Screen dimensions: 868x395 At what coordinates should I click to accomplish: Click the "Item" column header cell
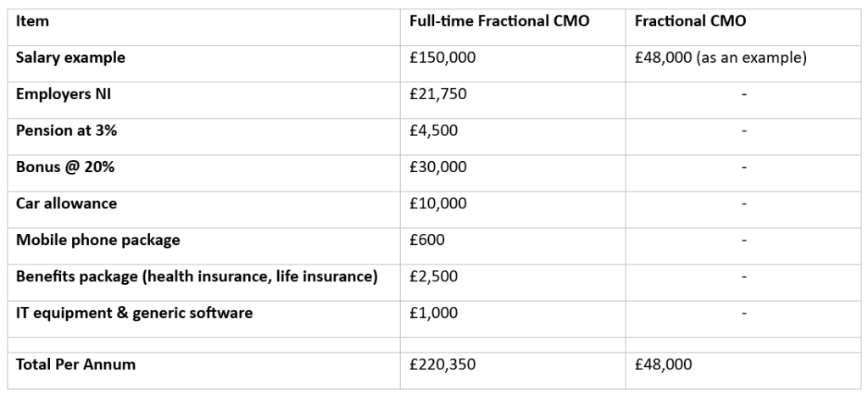tap(32, 22)
